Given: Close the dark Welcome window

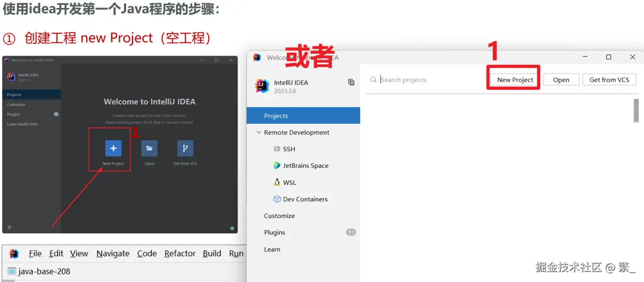Looking at the screenshot, I should click(231, 60).
